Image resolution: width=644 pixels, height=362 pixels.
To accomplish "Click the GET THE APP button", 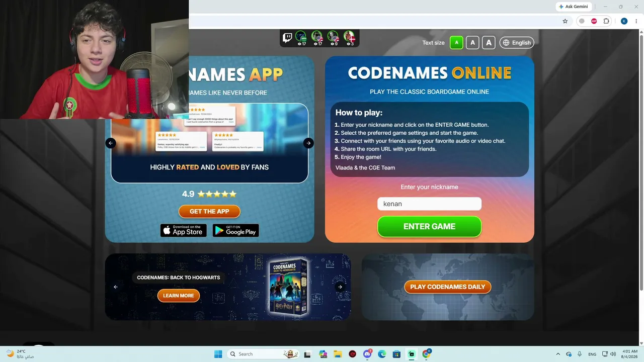I will pyautogui.click(x=209, y=212).
